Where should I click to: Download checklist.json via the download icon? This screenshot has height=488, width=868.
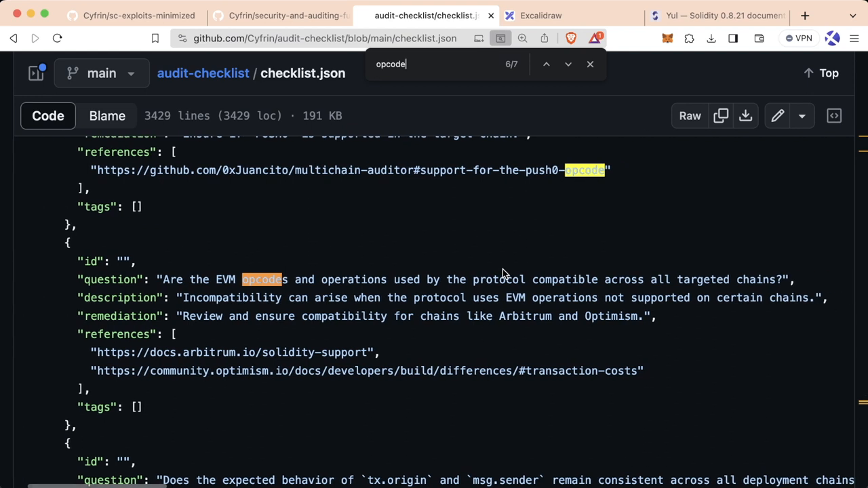pyautogui.click(x=745, y=115)
